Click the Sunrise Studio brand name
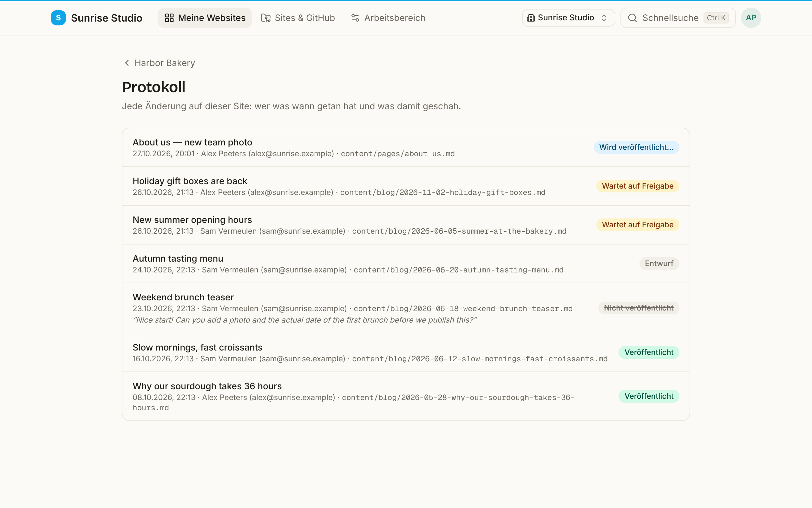812x508 pixels. coord(107,18)
